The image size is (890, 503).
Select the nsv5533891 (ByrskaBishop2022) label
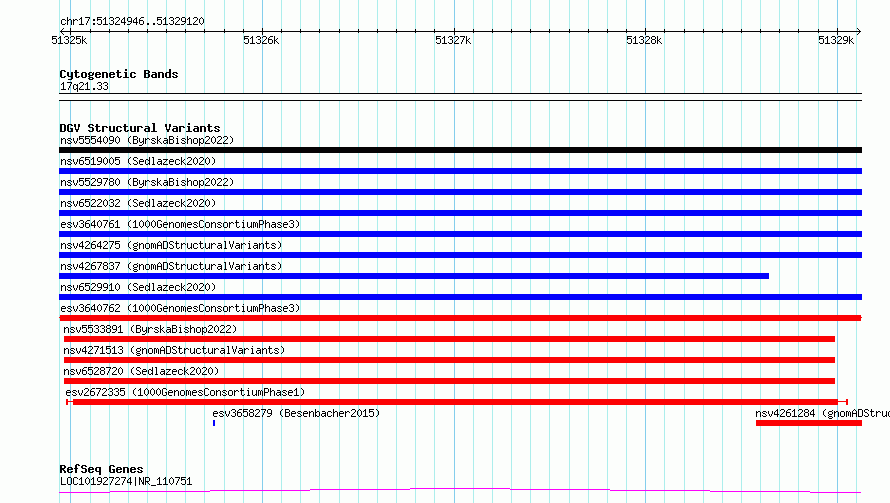(x=150, y=329)
